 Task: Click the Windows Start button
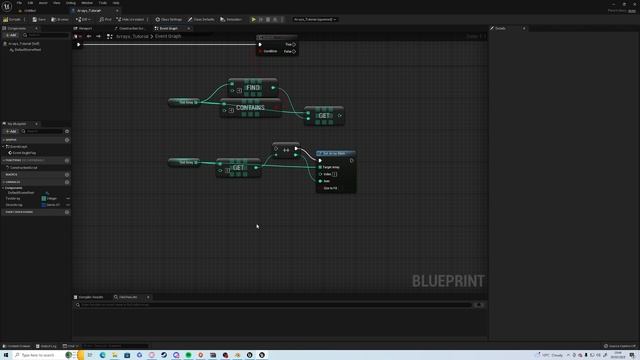(x=6, y=355)
